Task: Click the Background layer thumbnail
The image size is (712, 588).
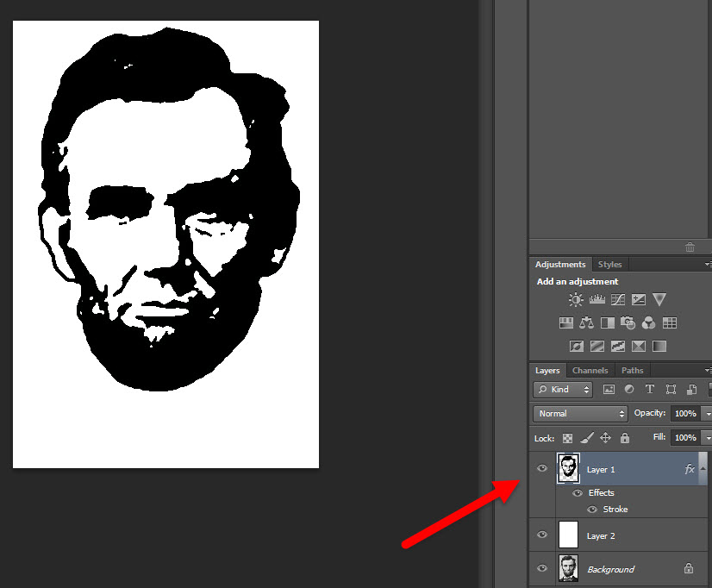Action: coord(569,569)
